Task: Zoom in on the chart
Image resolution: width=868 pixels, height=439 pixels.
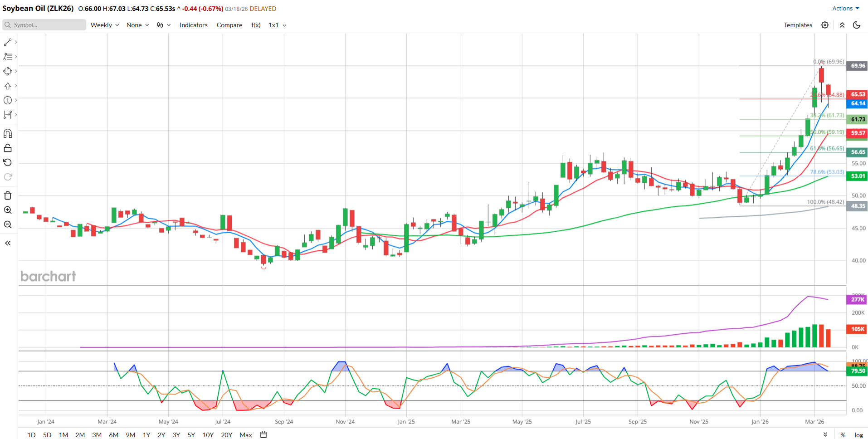Action: pos(8,210)
